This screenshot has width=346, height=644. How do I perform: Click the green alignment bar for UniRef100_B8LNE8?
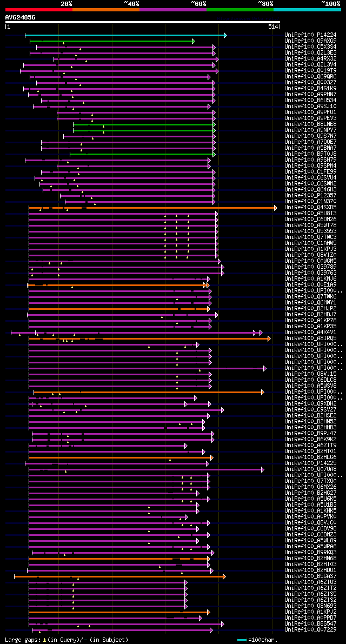144,124
